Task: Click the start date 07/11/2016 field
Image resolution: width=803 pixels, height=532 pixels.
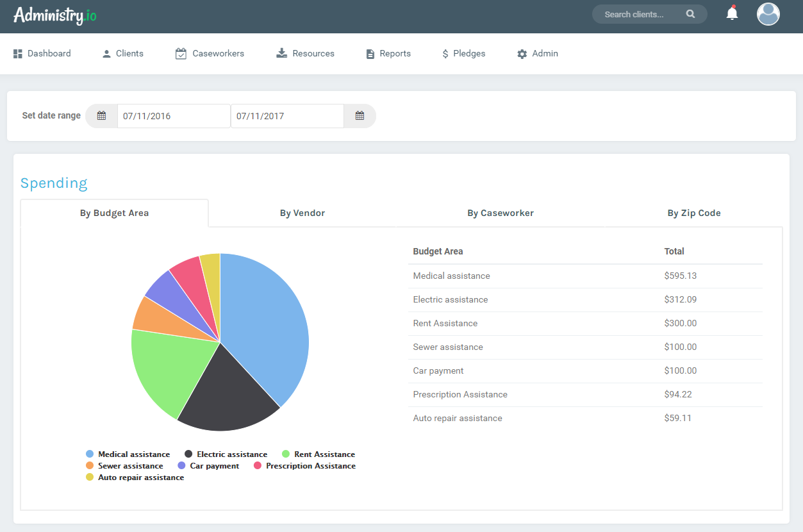Action: (x=173, y=116)
